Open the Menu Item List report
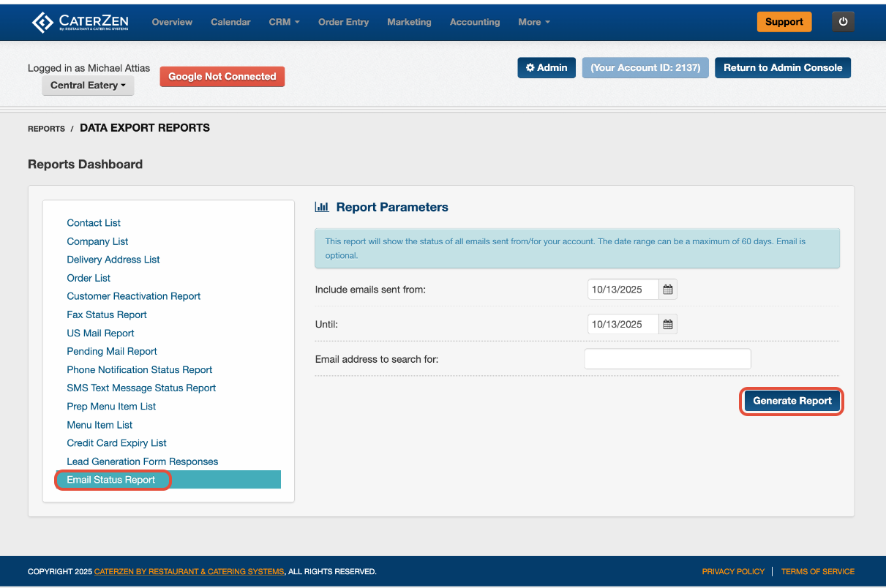The height and width of the screenshot is (588, 886). [x=100, y=425]
